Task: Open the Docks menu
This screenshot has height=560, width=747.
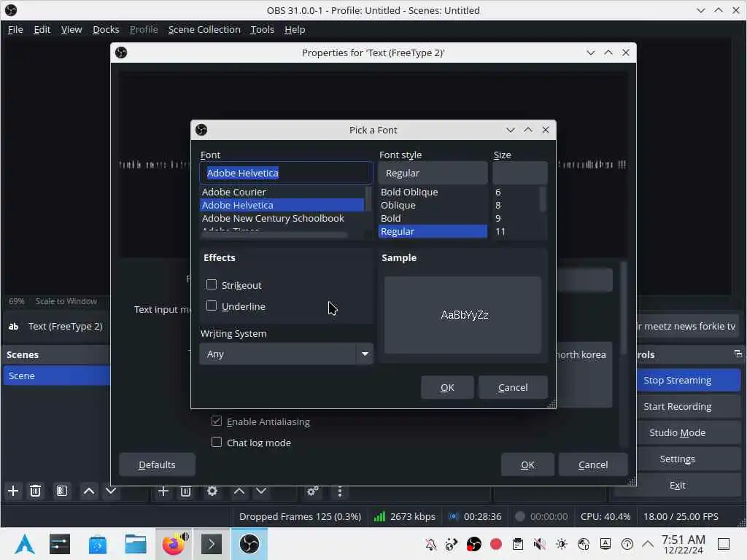Action: (106, 29)
